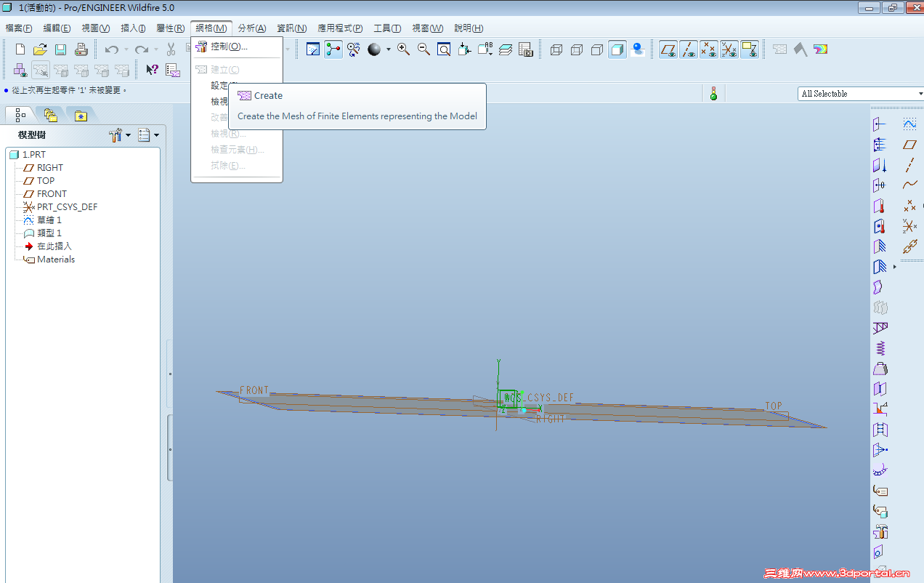
Task: Switch to shaded display mode
Action: click(x=617, y=49)
